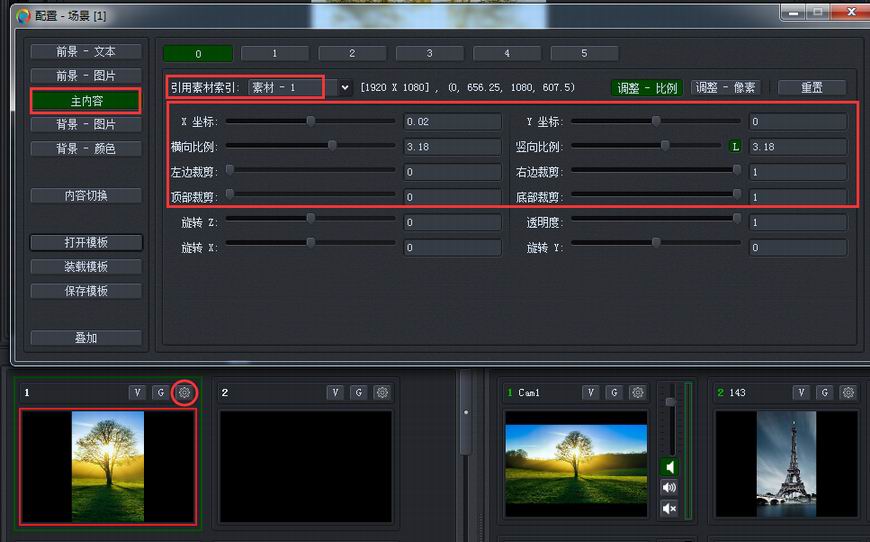Switch to layer tab 4
Image resolution: width=870 pixels, height=542 pixels.
pos(507,54)
